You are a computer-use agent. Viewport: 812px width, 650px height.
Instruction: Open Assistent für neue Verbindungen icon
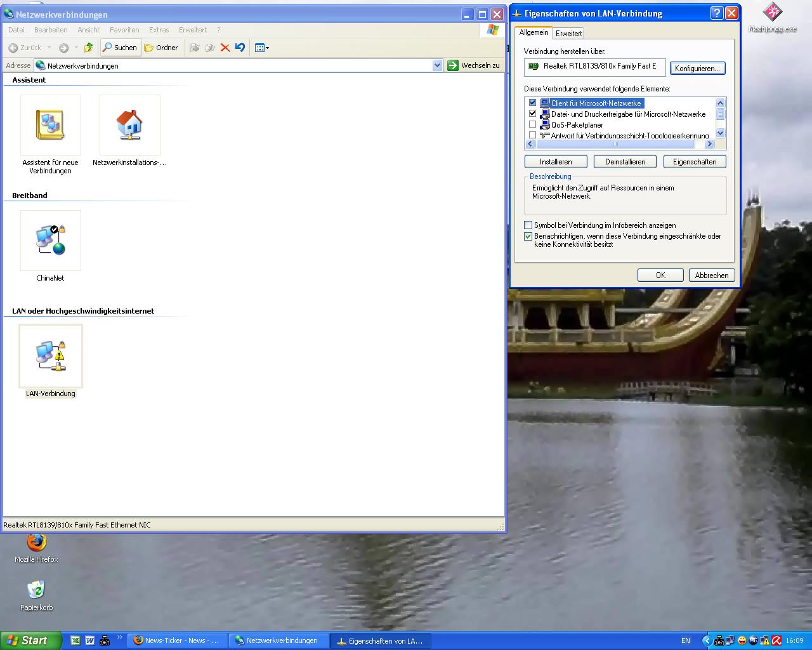tap(51, 125)
